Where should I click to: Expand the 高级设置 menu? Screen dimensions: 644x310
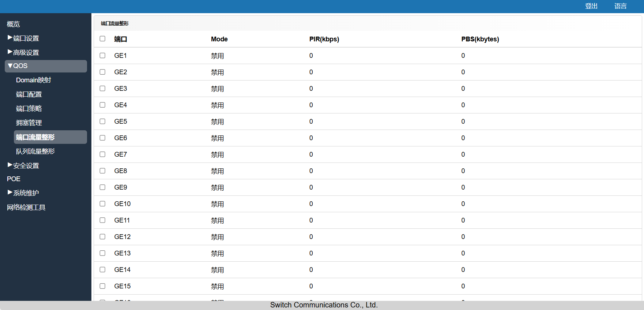click(x=23, y=52)
